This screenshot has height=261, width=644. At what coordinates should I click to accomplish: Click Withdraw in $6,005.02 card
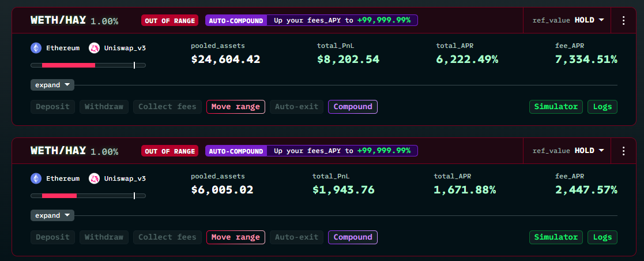[104, 237]
